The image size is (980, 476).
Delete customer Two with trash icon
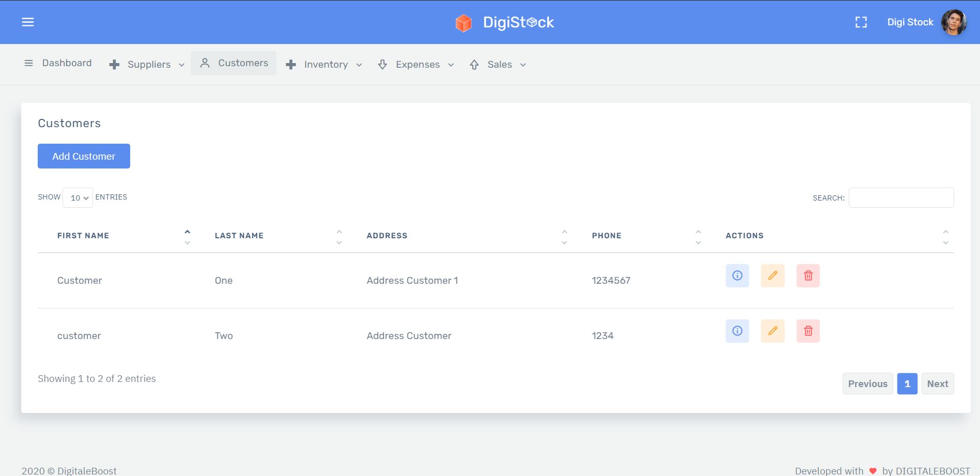pos(808,331)
